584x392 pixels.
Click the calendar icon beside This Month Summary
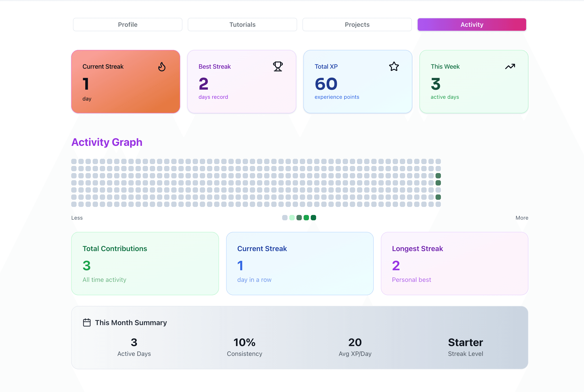87,322
